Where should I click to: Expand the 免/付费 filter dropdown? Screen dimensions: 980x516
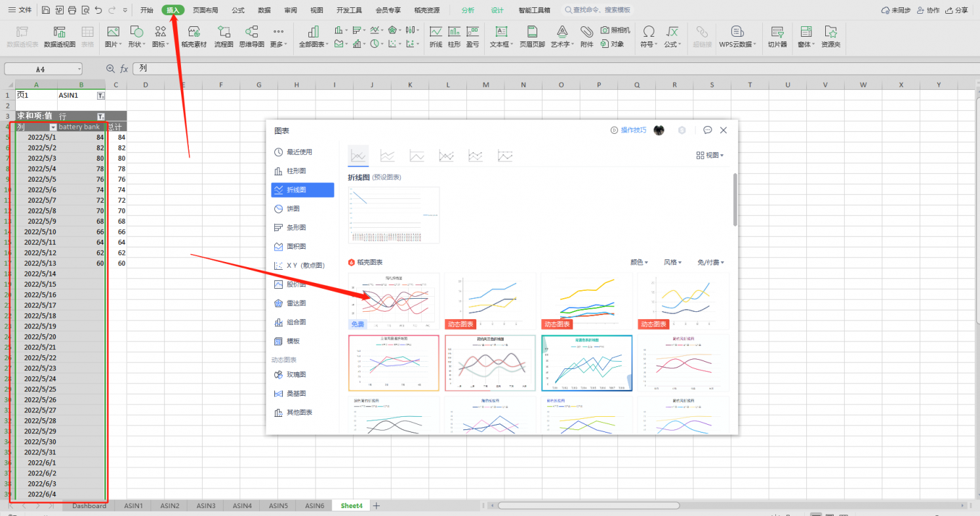tap(710, 262)
